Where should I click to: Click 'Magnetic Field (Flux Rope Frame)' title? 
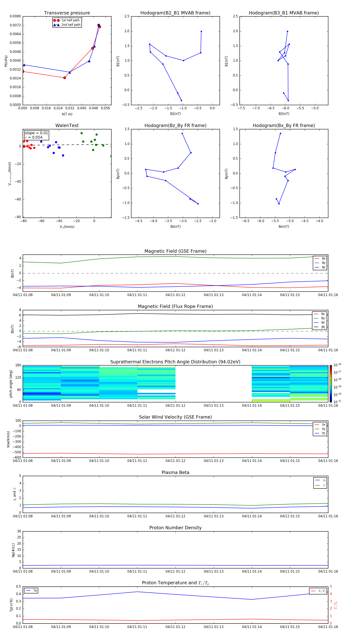(x=175, y=307)
